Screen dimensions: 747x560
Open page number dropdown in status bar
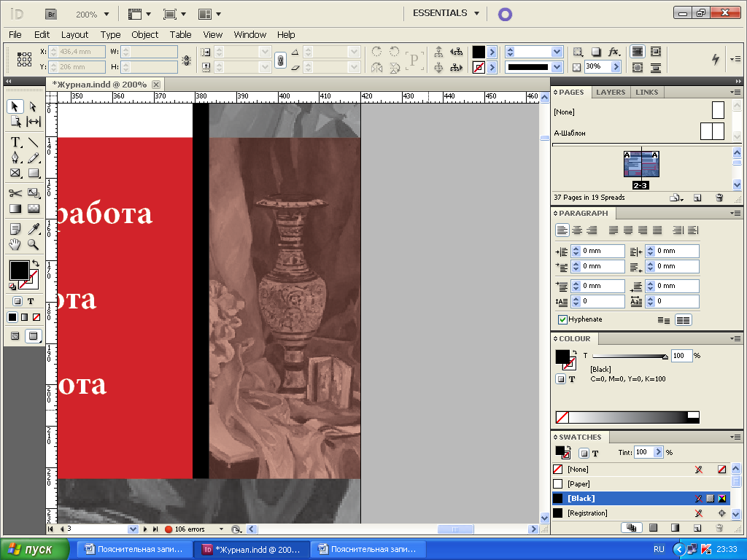tap(133, 529)
